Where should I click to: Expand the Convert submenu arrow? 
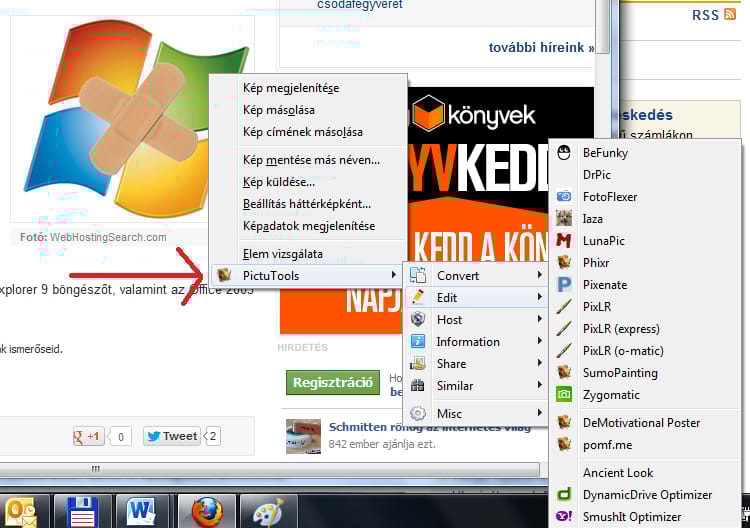click(540, 275)
